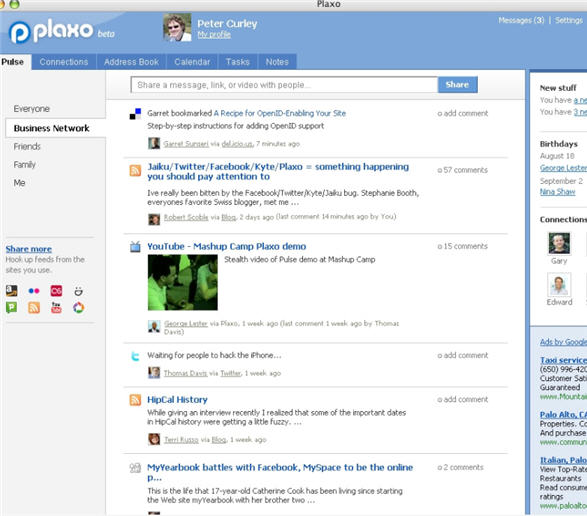The image size is (587, 516).
Task: Open the MyYearbook battles with Facebook title
Action: tap(280, 473)
